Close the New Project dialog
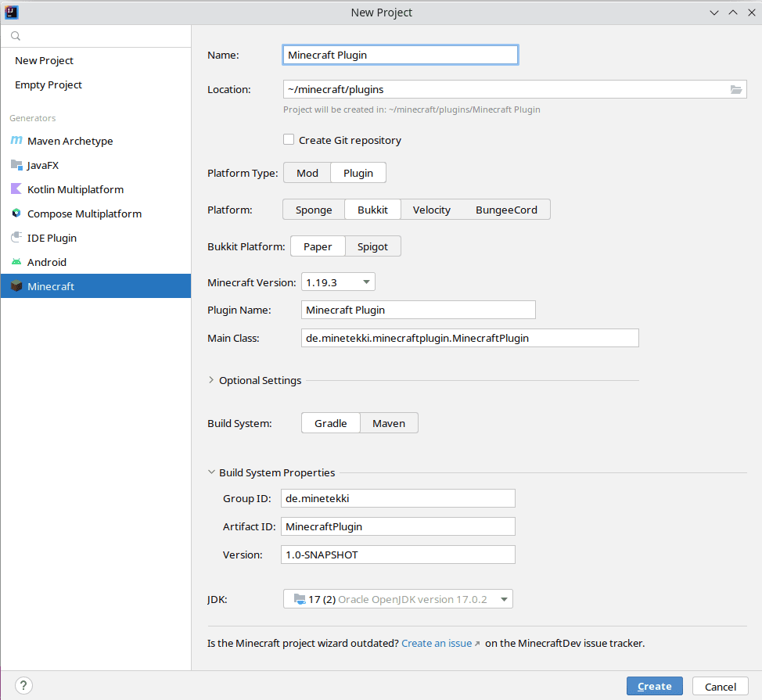This screenshot has width=762, height=700. coord(751,13)
